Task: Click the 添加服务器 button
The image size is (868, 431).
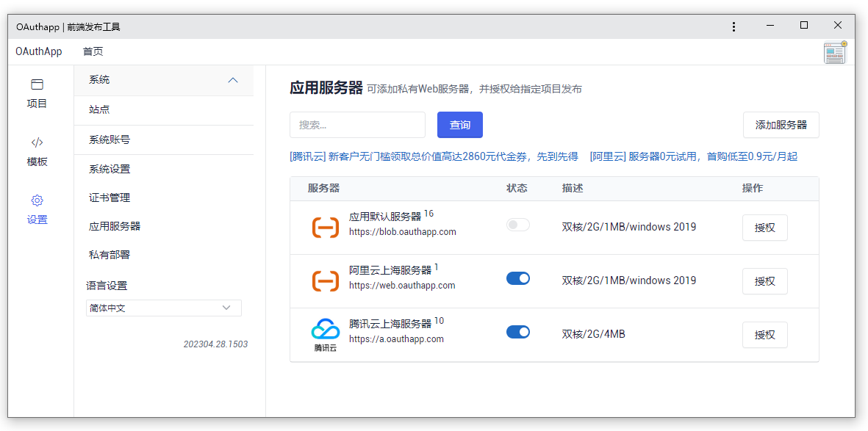Action: (781, 125)
